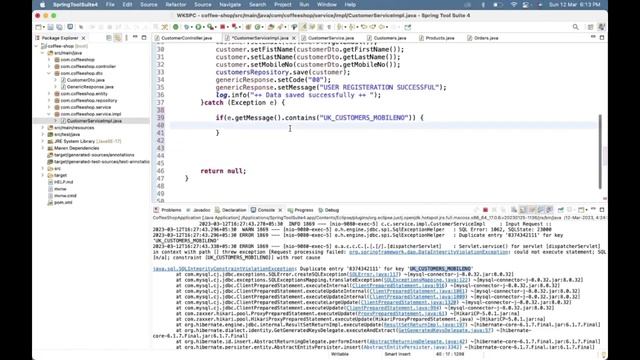Open the Declaration tab

tap(234, 210)
